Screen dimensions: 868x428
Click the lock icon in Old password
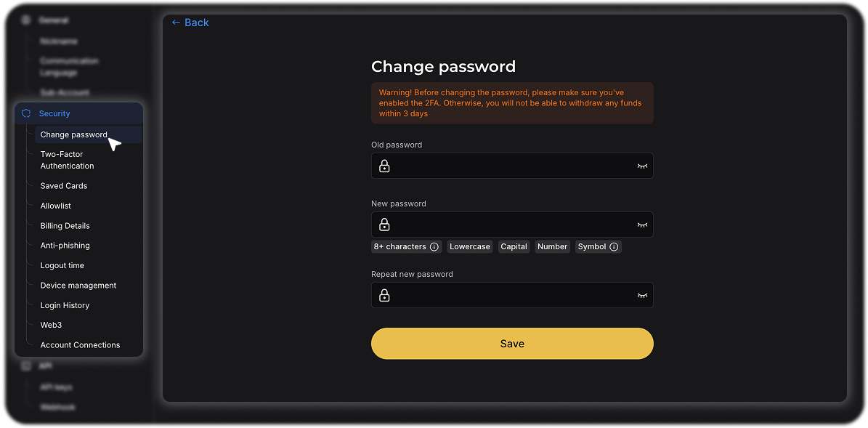click(384, 166)
